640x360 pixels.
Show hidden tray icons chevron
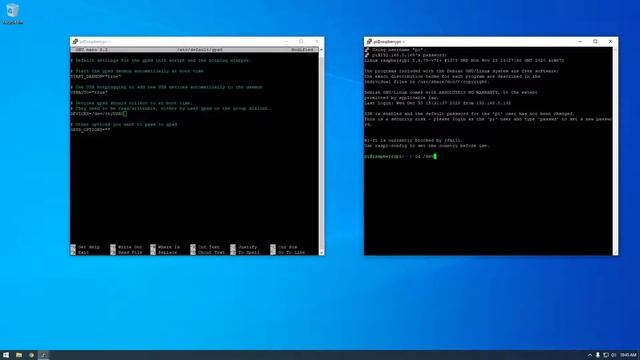click(x=590, y=355)
